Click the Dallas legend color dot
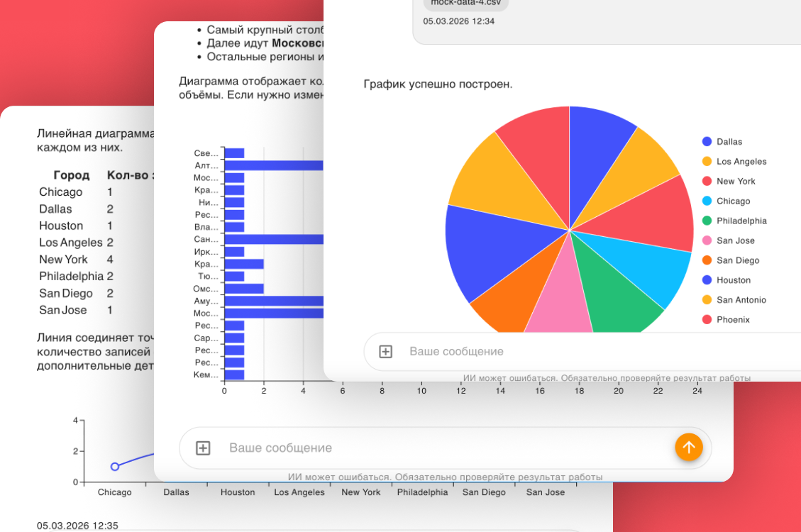The width and height of the screenshot is (801, 532). click(x=707, y=142)
